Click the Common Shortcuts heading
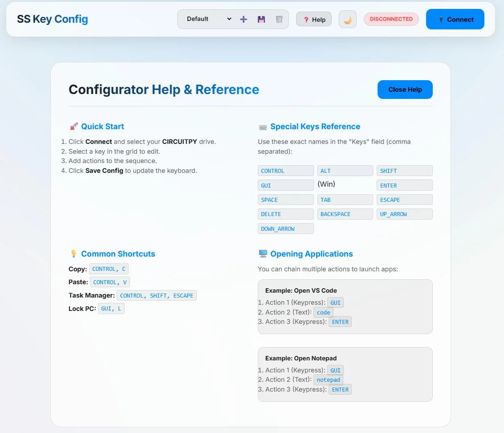The width and height of the screenshot is (504, 433). [x=118, y=254]
